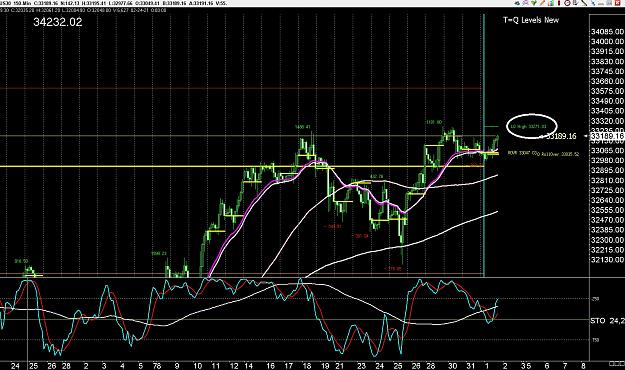
Task: Click the 33405.00 price axis label
Action: 607,111
